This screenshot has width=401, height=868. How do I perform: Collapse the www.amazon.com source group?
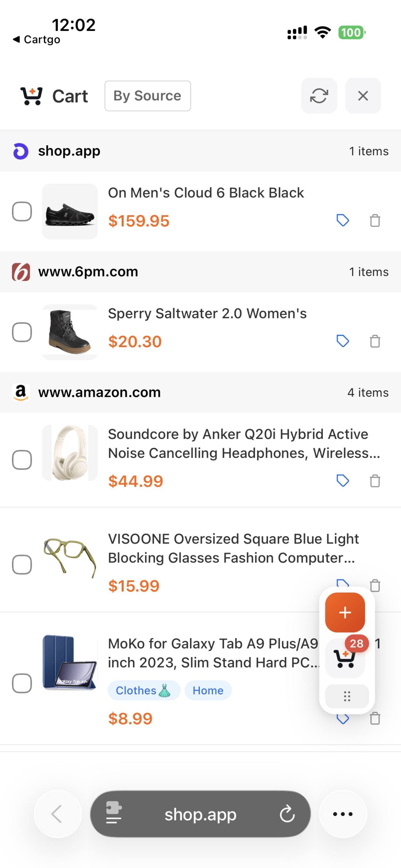pos(200,393)
